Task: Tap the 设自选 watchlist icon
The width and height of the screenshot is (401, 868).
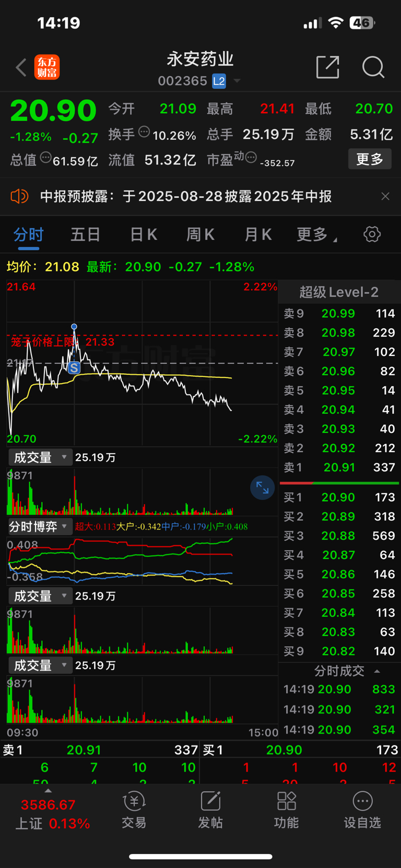Action: [362, 811]
